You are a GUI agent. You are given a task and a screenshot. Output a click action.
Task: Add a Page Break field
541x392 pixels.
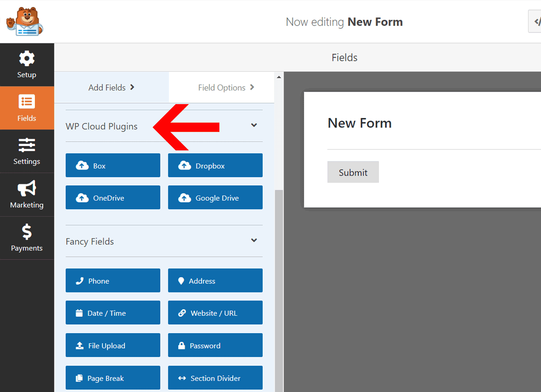tap(113, 378)
